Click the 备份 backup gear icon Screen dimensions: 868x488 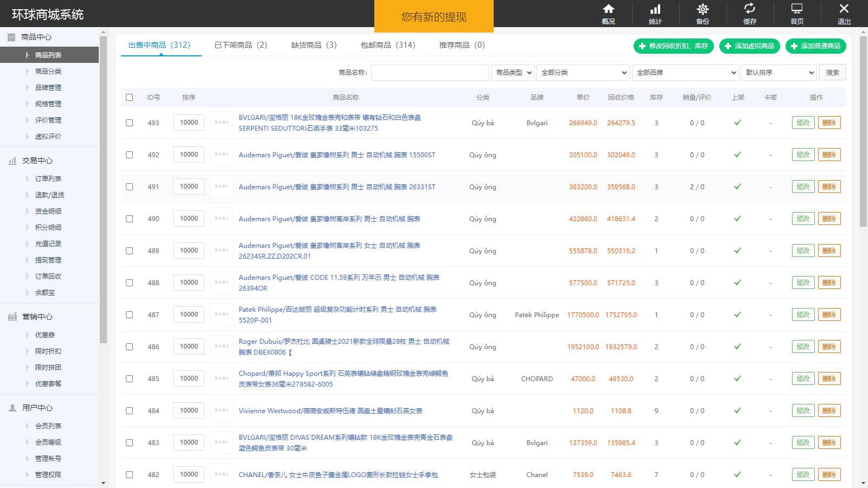703,9
